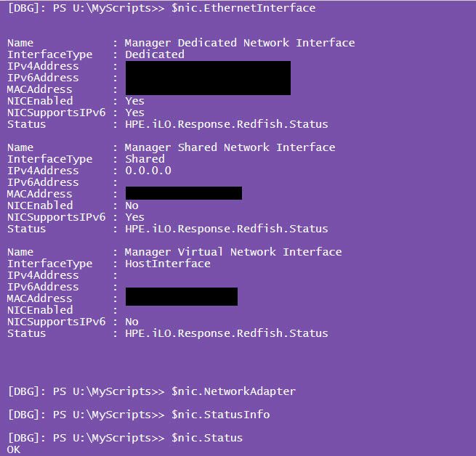Click the last HPE.iLO.Response.Redfish.Status value
476x456 pixels.
(x=227, y=333)
